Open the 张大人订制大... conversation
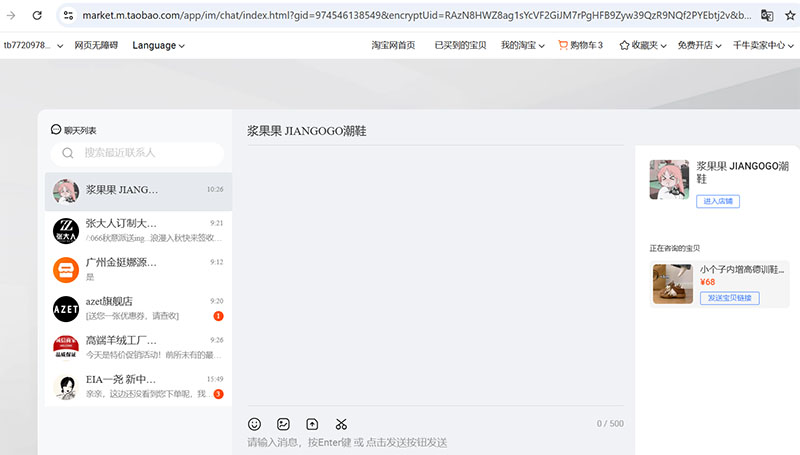800x455 pixels. pyautogui.click(x=138, y=231)
